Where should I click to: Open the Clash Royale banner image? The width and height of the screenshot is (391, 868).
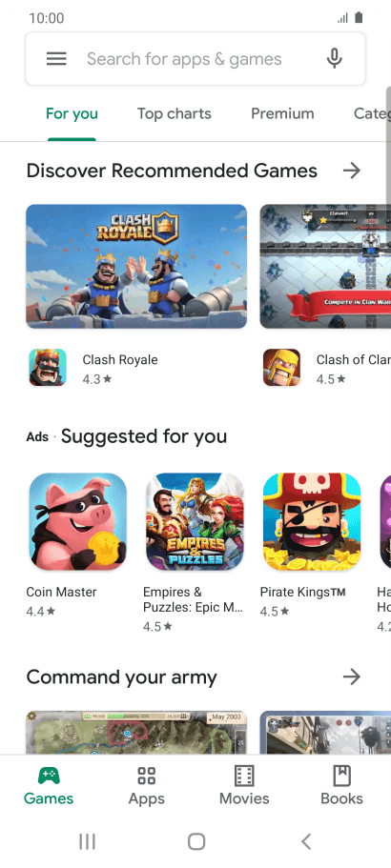tap(136, 266)
